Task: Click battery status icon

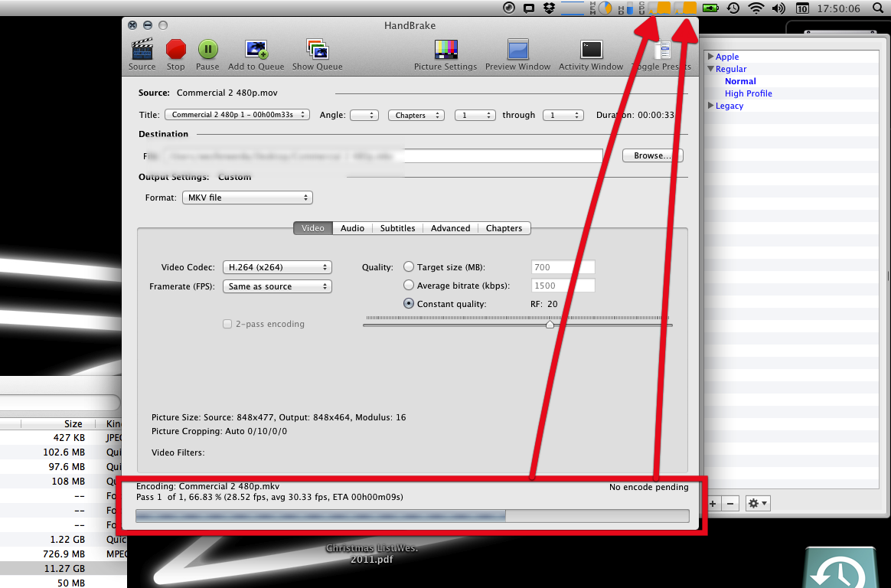Action: pyautogui.click(x=710, y=8)
